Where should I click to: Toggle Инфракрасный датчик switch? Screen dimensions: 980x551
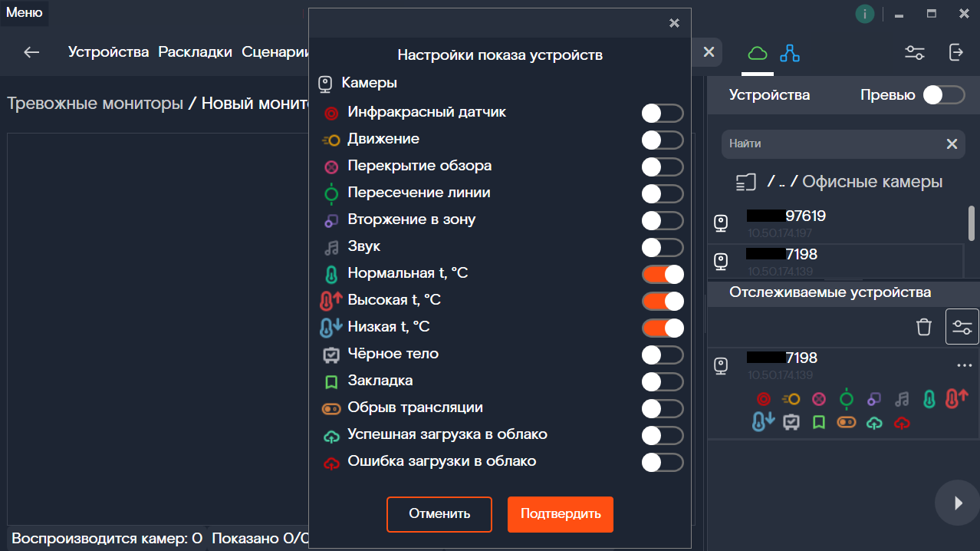(663, 114)
